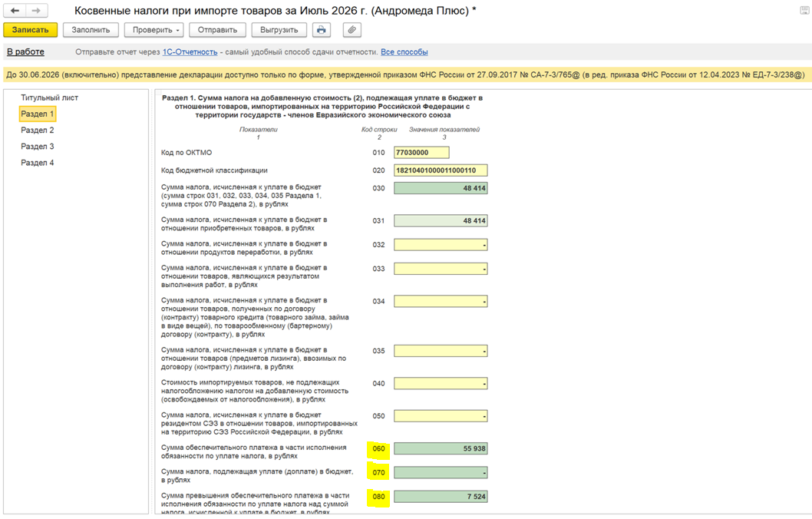Screen dimensions: 812x519
Task: Click the empty line 033 field
Action: [x=441, y=269]
